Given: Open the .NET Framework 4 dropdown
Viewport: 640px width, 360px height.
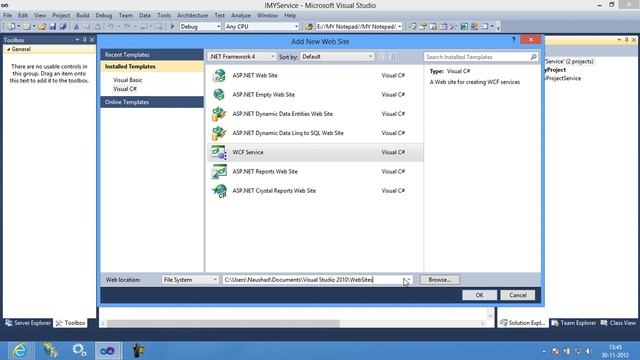Looking at the screenshot, I should point(242,57).
